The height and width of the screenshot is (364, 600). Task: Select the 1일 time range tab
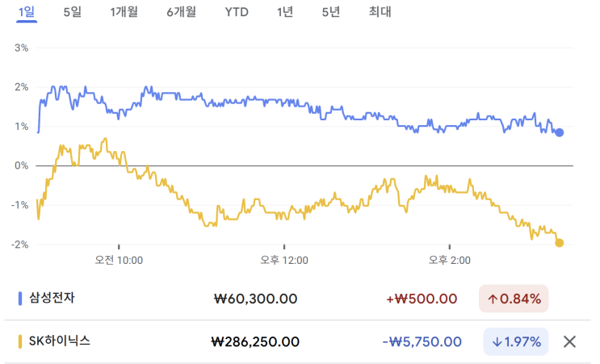coord(27,12)
